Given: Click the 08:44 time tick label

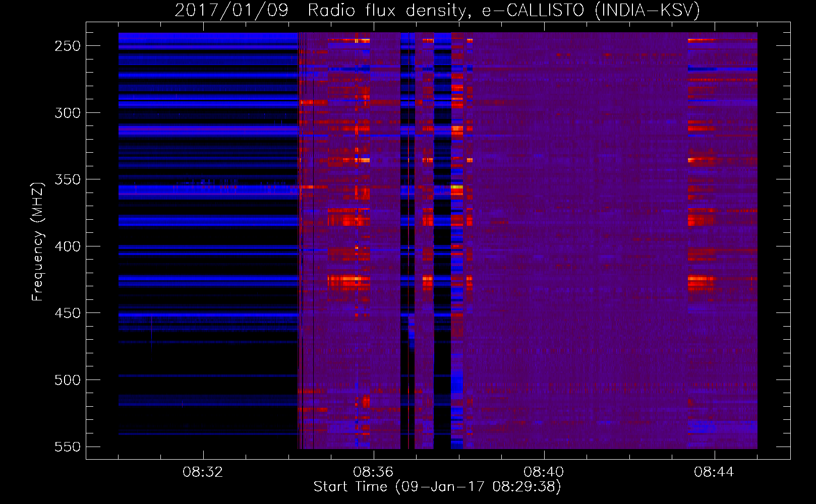Looking at the screenshot, I should click(x=714, y=472).
